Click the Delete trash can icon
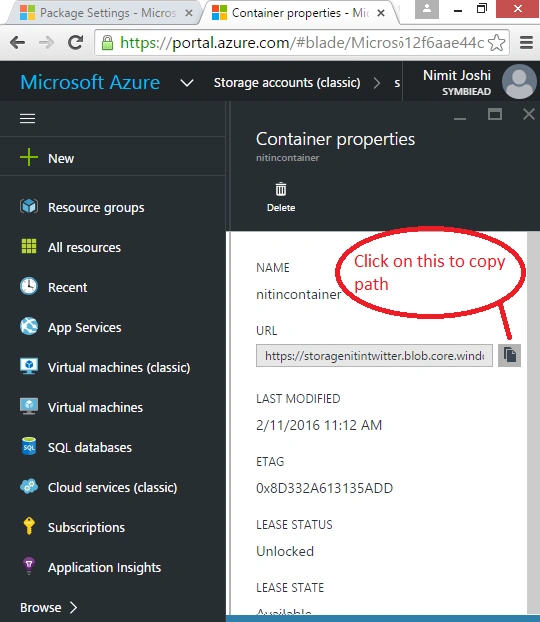The height and width of the screenshot is (622, 540). click(x=281, y=189)
